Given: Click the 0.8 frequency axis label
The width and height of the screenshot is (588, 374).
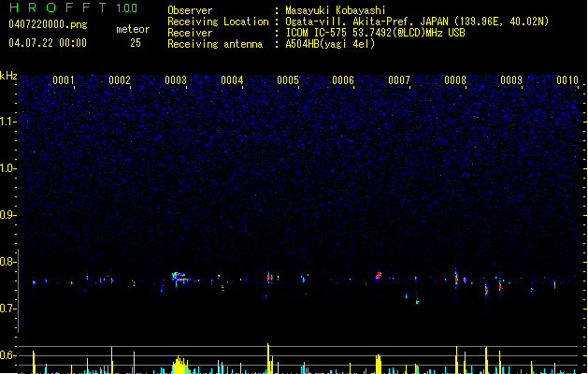Looking at the screenshot, I should pyautogui.click(x=8, y=262).
